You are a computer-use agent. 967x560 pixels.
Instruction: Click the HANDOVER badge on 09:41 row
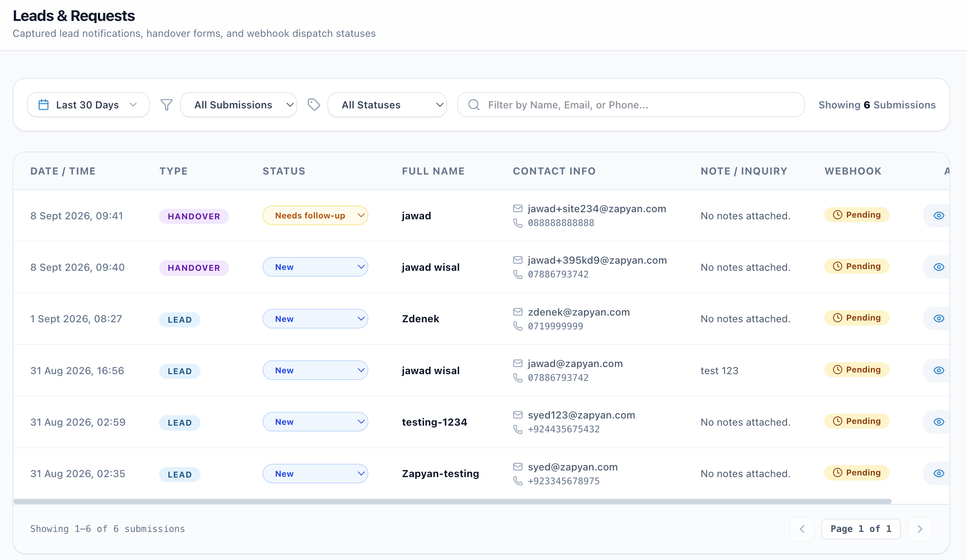pyautogui.click(x=194, y=216)
